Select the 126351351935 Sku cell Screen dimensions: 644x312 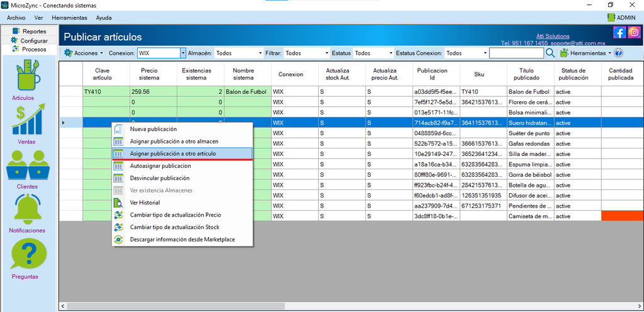(484, 196)
